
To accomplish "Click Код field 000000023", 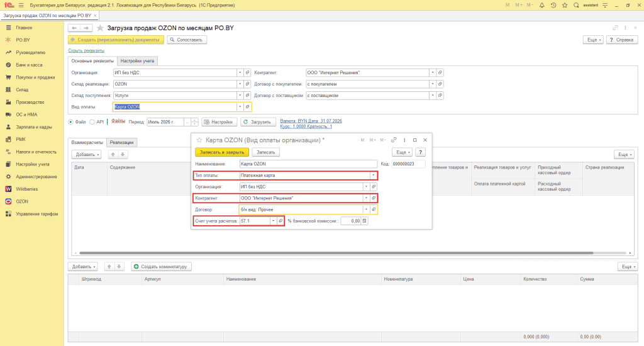I will tap(408, 164).
